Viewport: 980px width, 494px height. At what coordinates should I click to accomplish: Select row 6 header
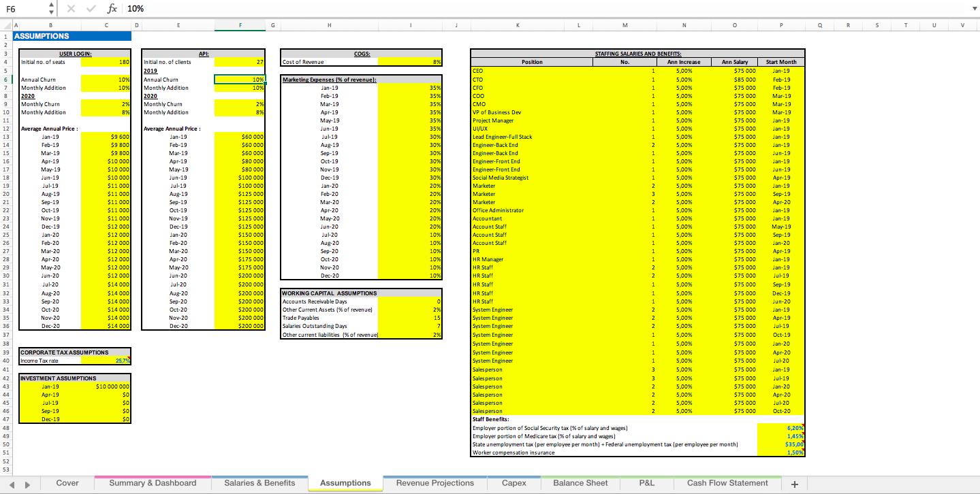(5, 80)
